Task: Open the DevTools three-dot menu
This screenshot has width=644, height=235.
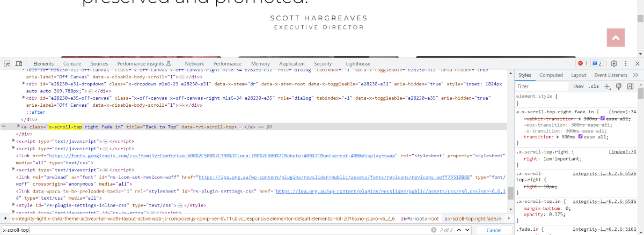Action: (x=626, y=63)
